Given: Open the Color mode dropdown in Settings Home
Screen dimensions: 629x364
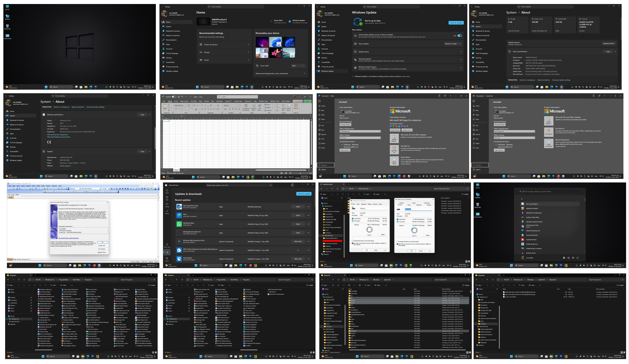Looking at the screenshot, I should [298, 66].
